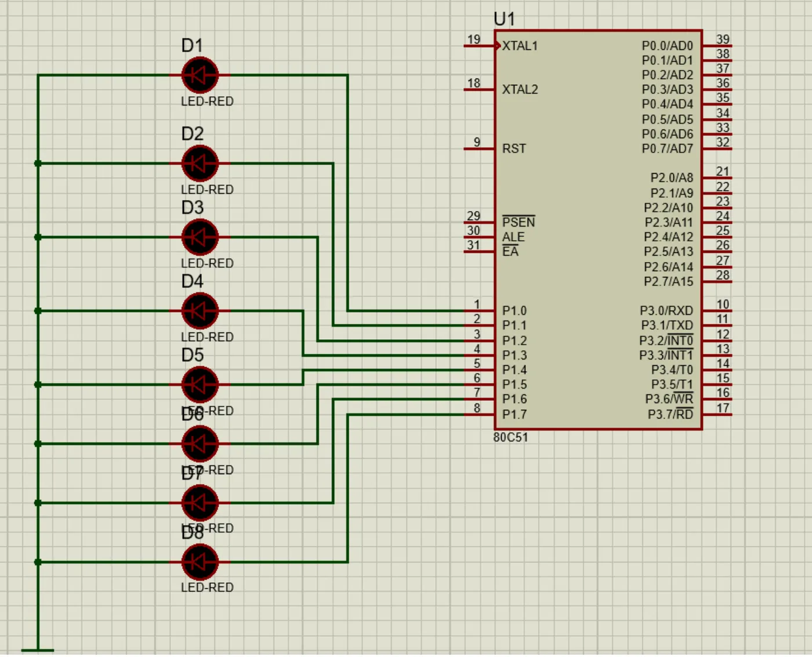Click the P0.3/AD3 pin label

(667, 89)
